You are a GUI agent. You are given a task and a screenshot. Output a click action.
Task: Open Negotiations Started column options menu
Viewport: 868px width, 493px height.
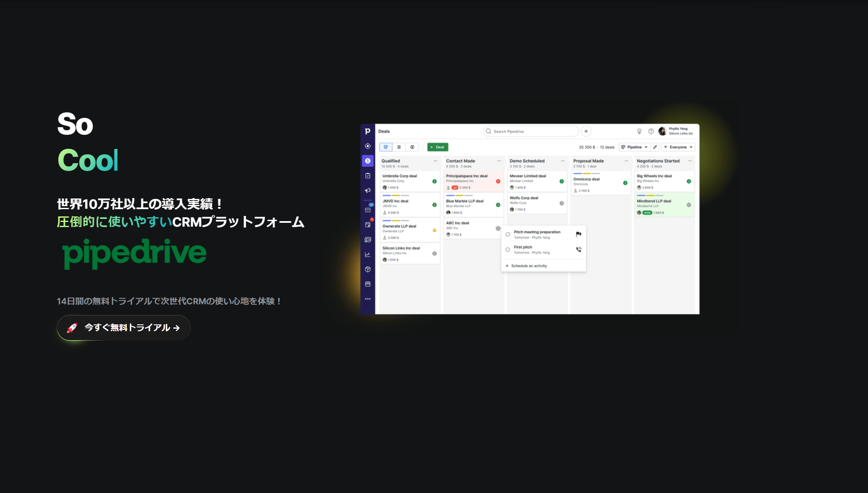[690, 161]
